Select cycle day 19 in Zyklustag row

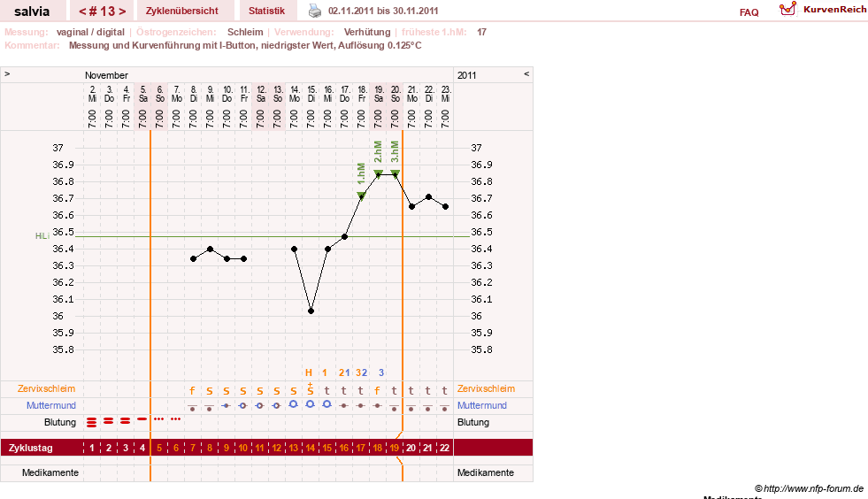point(394,448)
